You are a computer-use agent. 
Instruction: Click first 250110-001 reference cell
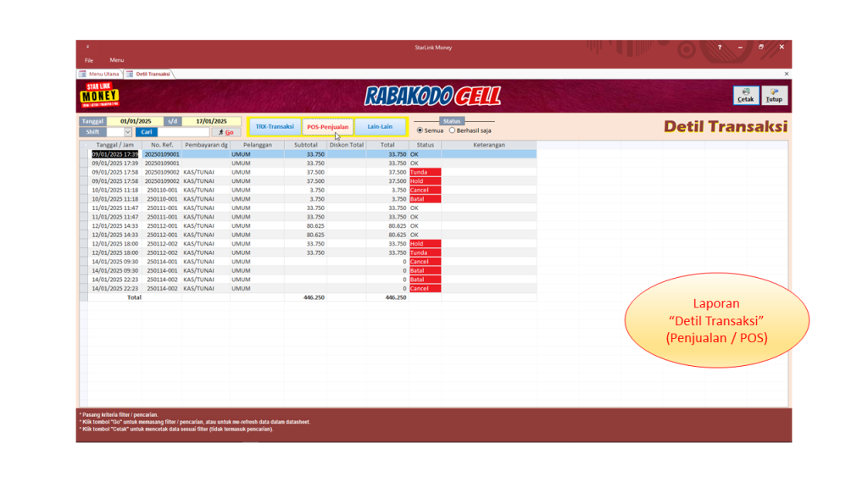[x=162, y=190]
